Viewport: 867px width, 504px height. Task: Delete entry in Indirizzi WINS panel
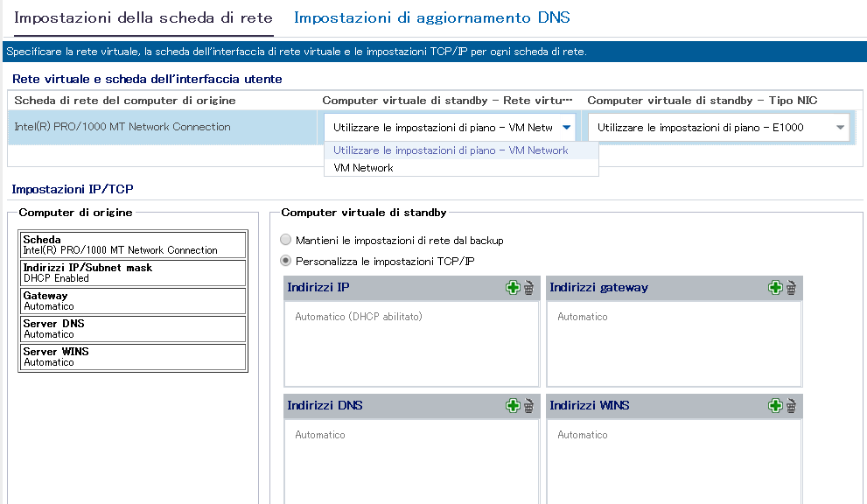coord(792,405)
